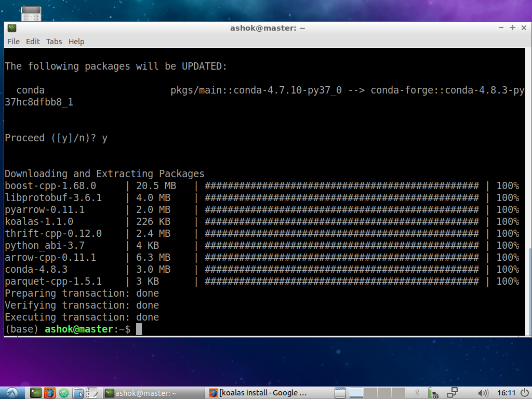Click the drive icon on the desktop
532x399 pixels.
coord(31,14)
